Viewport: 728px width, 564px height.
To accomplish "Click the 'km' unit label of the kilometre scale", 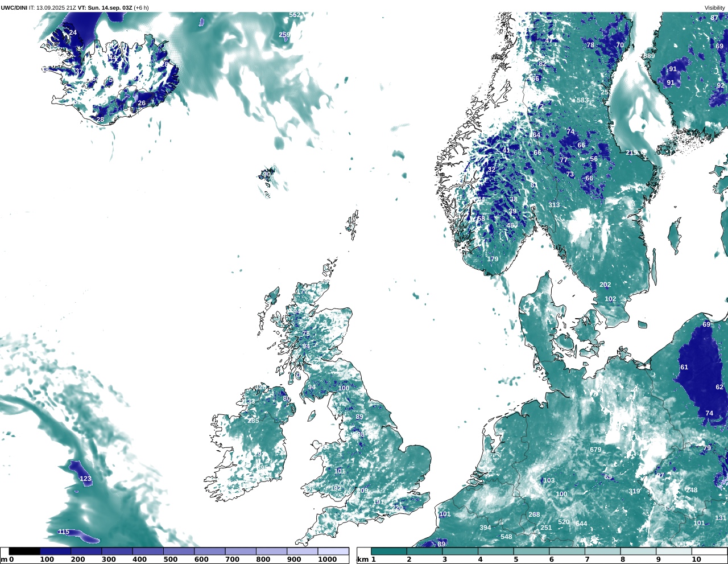I will pyautogui.click(x=363, y=559).
